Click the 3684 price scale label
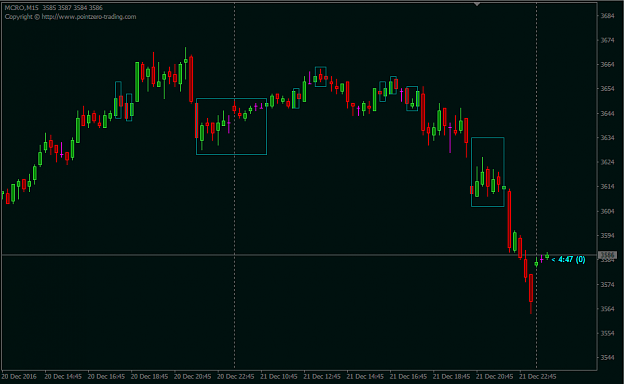 click(x=607, y=16)
